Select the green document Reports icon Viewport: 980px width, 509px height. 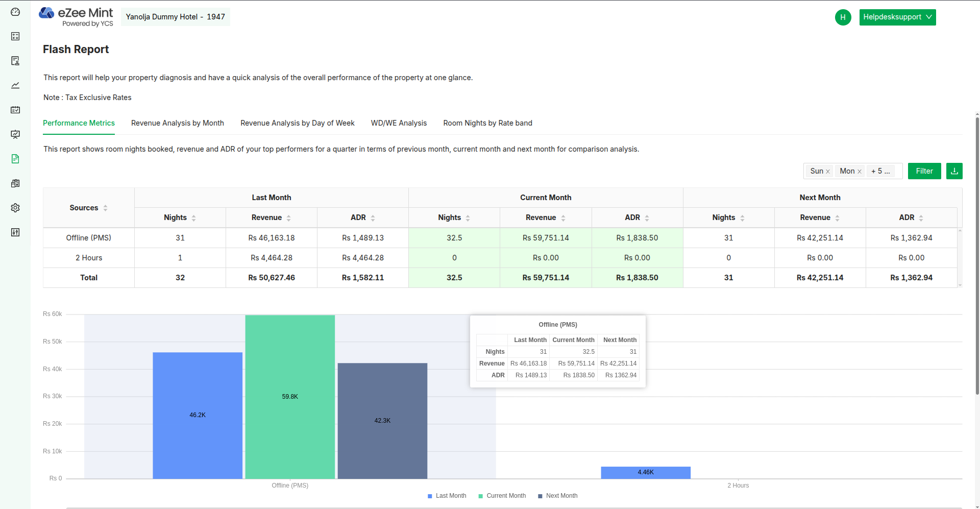pyautogui.click(x=15, y=159)
